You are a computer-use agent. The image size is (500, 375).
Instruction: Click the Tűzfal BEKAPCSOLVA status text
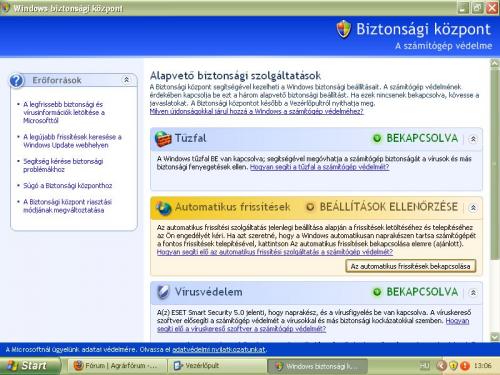point(422,138)
